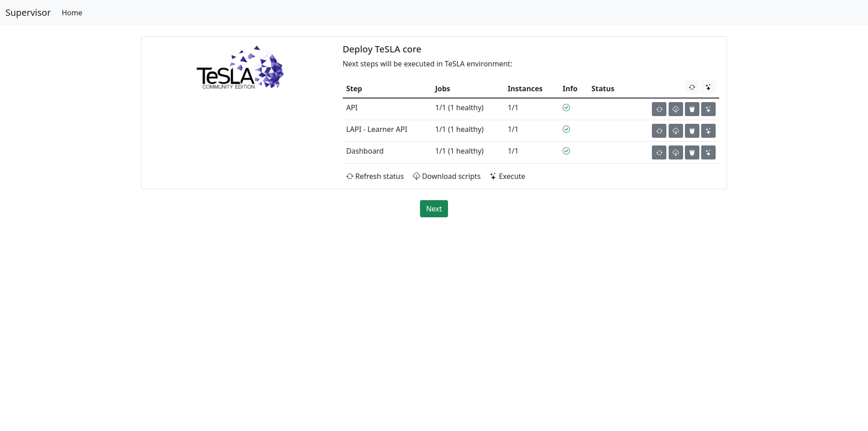Refresh the API row status
The width and height of the screenshot is (868, 431).
tap(659, 109)
